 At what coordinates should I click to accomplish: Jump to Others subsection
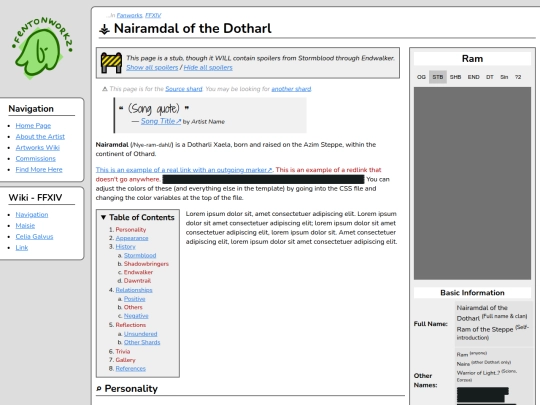click(x=133, y=307)
